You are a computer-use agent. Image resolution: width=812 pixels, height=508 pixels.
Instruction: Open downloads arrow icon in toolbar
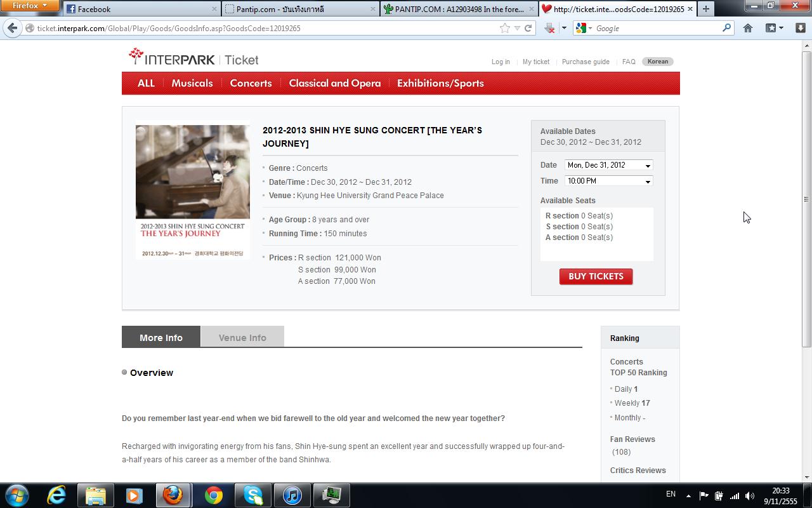click(x=801, y=28)
